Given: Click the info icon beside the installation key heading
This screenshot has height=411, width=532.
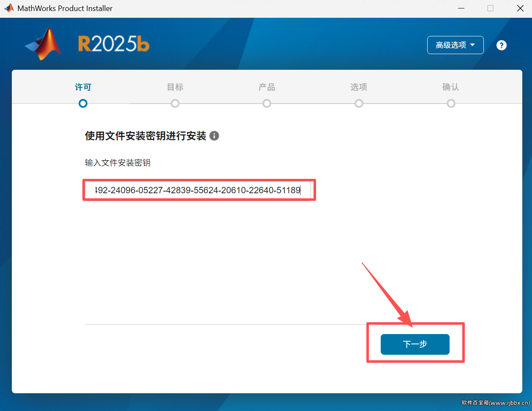Looking at the screenshot, I should click(214, 136).
